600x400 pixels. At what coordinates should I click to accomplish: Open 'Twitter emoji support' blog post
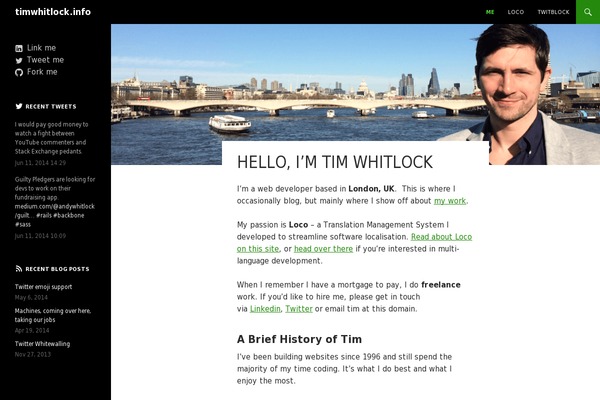(43, 287)
